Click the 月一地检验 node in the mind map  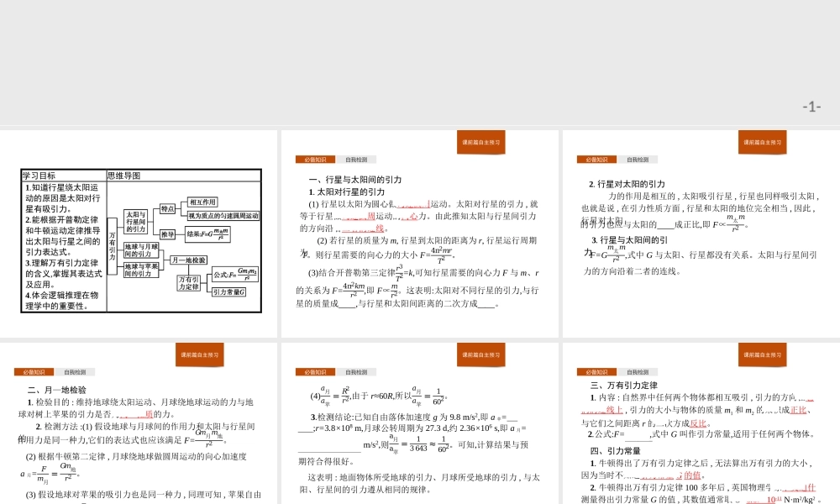tap(190, 260)
